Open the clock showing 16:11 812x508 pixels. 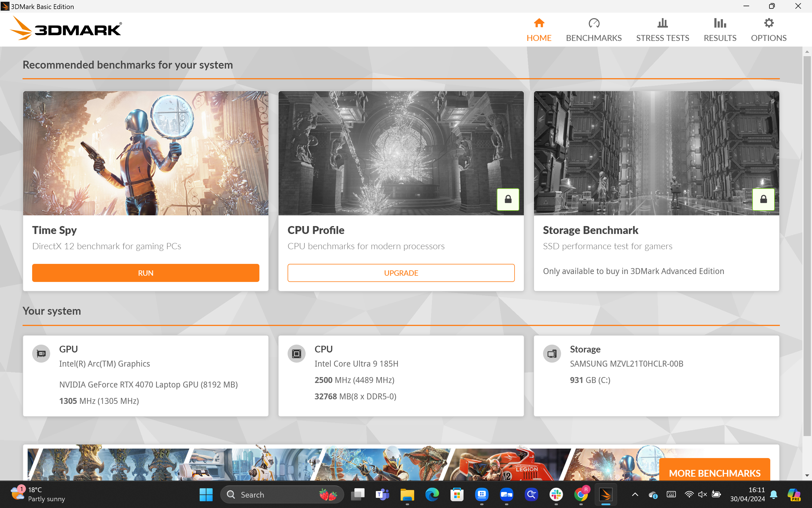coord(747,494)
